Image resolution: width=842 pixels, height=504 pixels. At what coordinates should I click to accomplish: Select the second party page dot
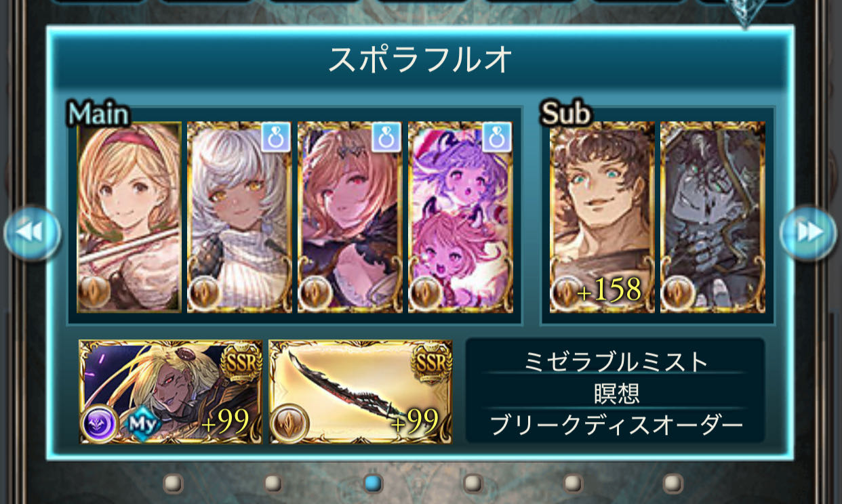coord(273,482)
